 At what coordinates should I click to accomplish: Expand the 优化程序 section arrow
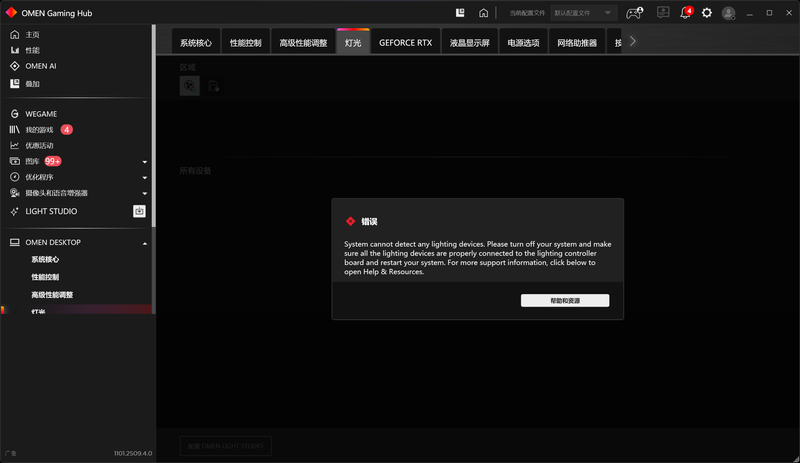click(x=145, y=177)
